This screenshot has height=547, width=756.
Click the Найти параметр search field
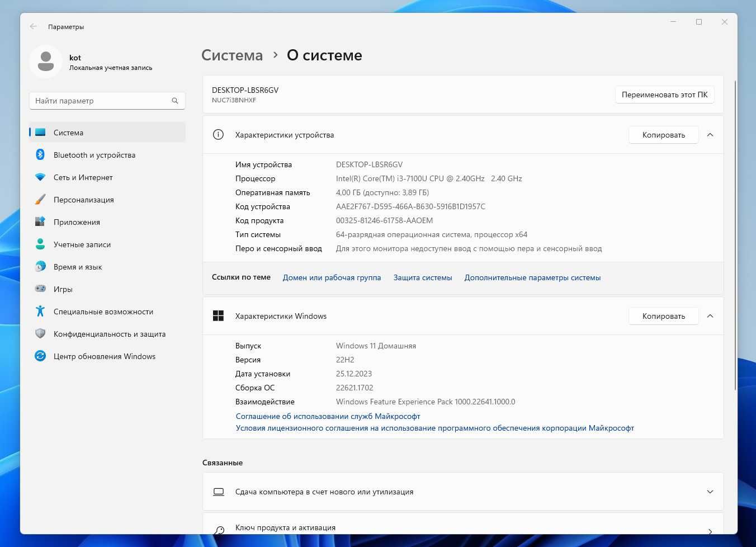pos(107,101)
